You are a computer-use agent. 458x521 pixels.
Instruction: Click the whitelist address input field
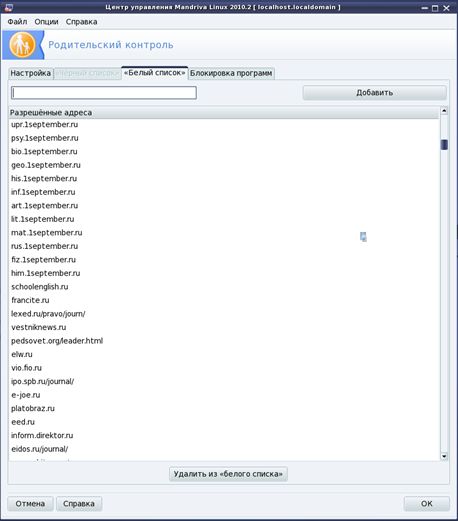pyautogui.click(x=104, y=93)
